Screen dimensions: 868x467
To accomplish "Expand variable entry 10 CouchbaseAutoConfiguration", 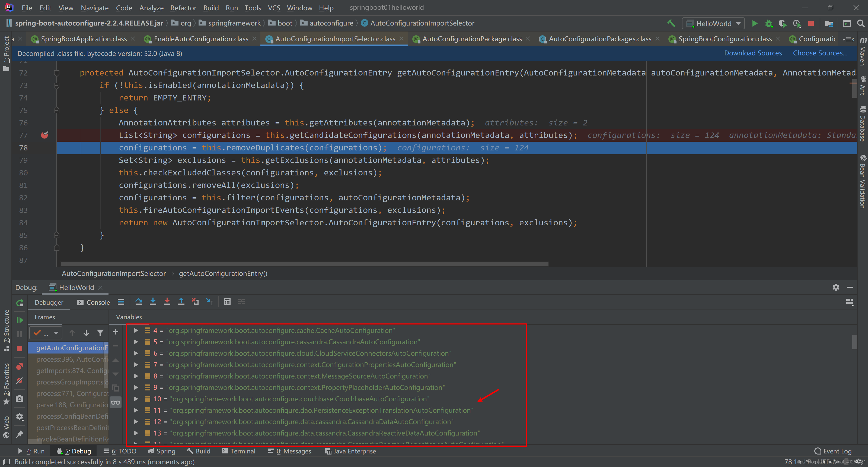I will click(x=136, y=399).
